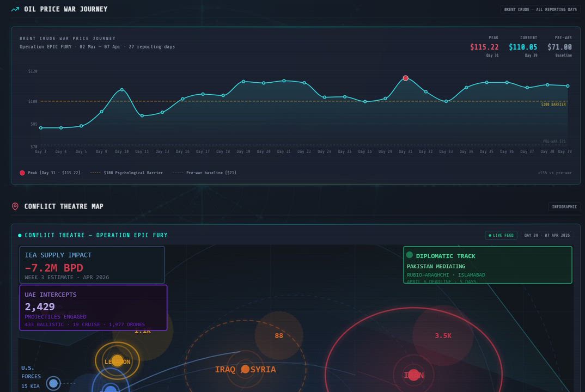
Task: Click the 15 KIA label under U.S. Forces
Action: [31, 386]
